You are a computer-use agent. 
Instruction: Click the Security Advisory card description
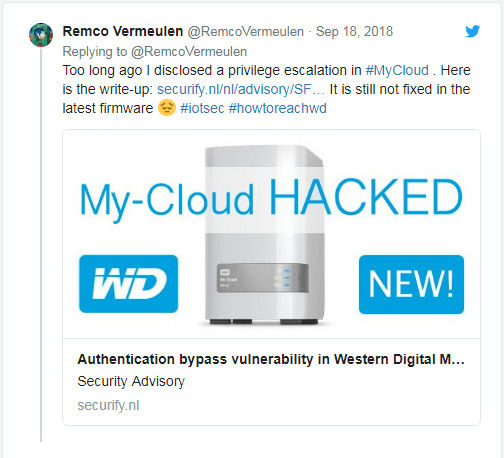(131, 381)
